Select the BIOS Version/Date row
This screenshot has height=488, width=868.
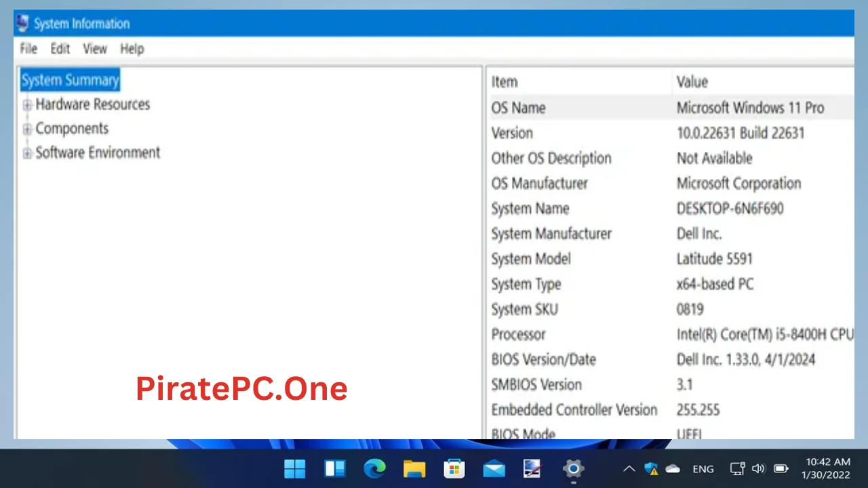(x=671, y=359)
